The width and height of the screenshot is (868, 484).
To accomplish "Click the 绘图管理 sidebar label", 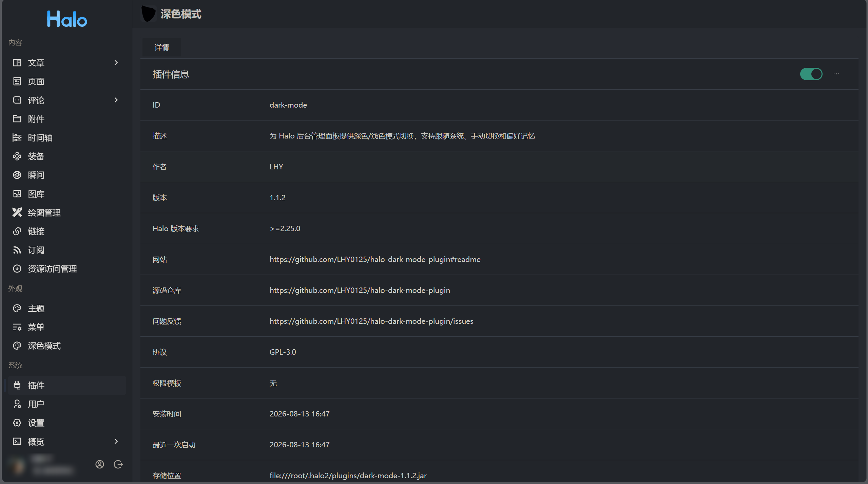I will (44, 213).
